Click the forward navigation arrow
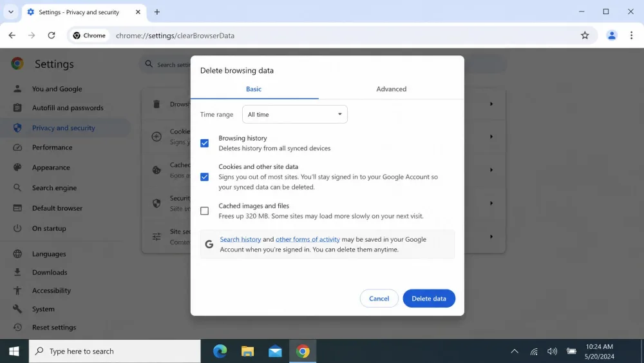The width and height of the screenshot is (644, 363). (32, 35)
